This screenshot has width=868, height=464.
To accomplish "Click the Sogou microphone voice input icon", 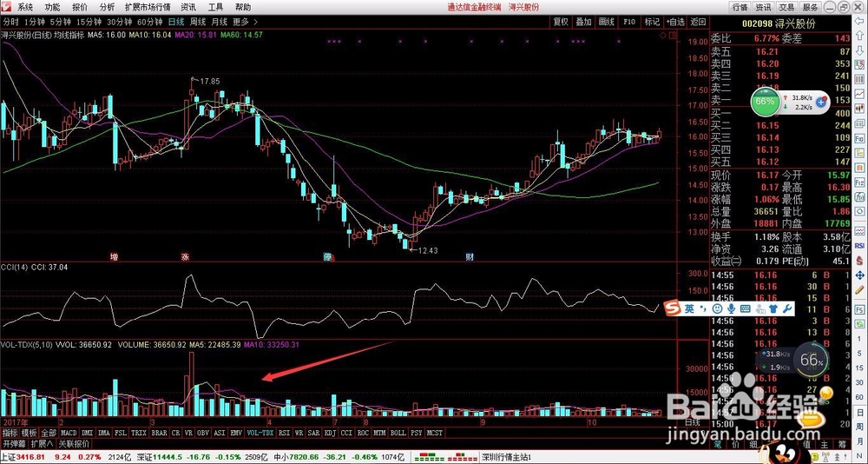I will click(x=731, y=308).
